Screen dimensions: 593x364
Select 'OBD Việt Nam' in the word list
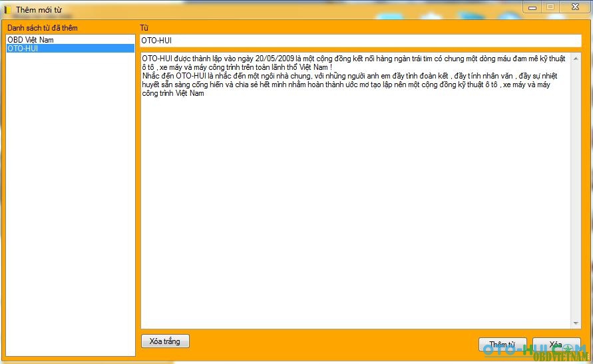[71, 40]
